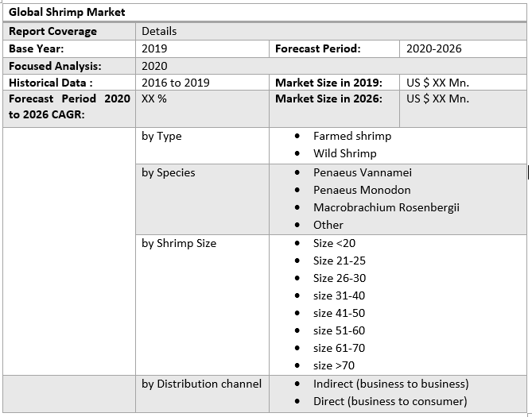Image resolution: width=532 pixels, height=417 pixels.
Task: Select the "Market Size in 2026:" label
Action: [328, 99]
